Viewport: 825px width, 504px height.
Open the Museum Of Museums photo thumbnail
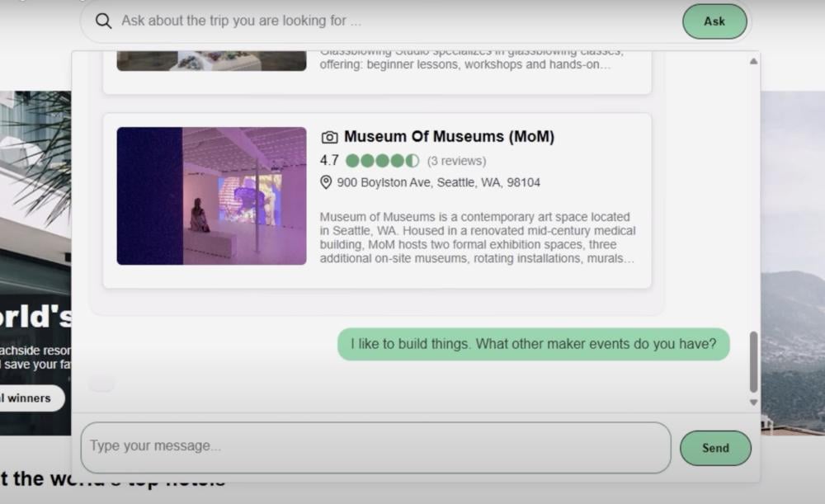point(211,195)
